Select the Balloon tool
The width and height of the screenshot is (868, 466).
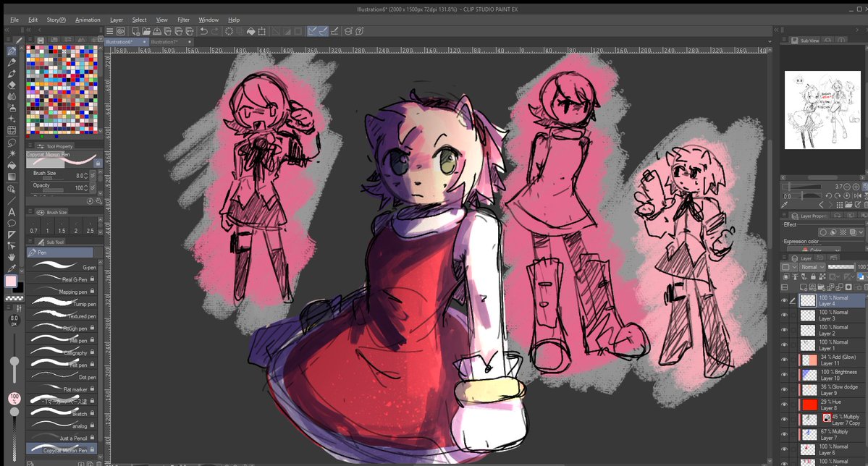12,223
